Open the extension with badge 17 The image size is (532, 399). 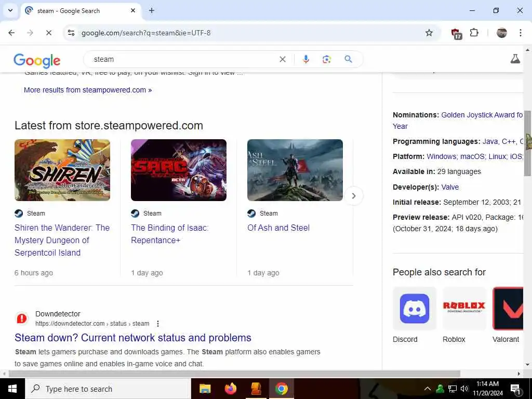click(456, 33)
